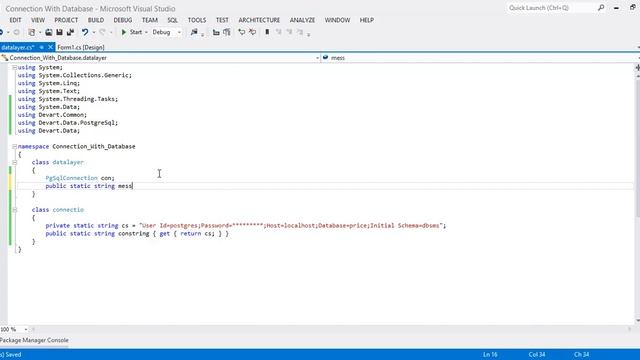Open the Undo history dropdown arrow
The width and height of the screenshot is (640, 360).
93,32
